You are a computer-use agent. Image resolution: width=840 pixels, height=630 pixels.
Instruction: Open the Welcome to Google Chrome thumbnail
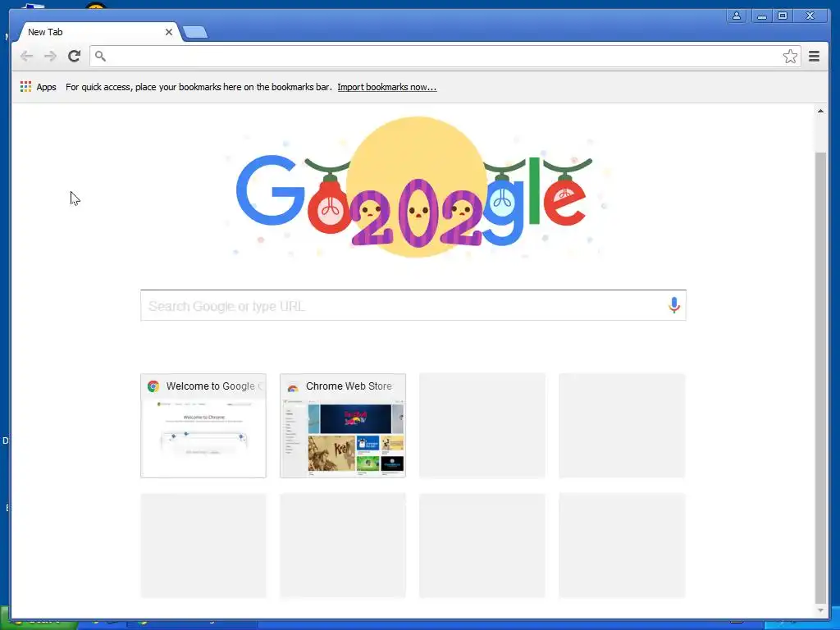(x=203, y=426)
